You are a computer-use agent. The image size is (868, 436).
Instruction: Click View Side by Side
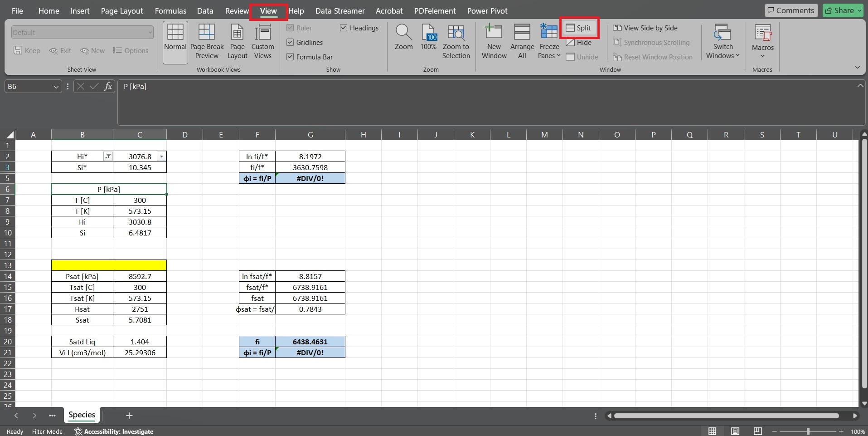pyautogui.click(x=645, y=28)
